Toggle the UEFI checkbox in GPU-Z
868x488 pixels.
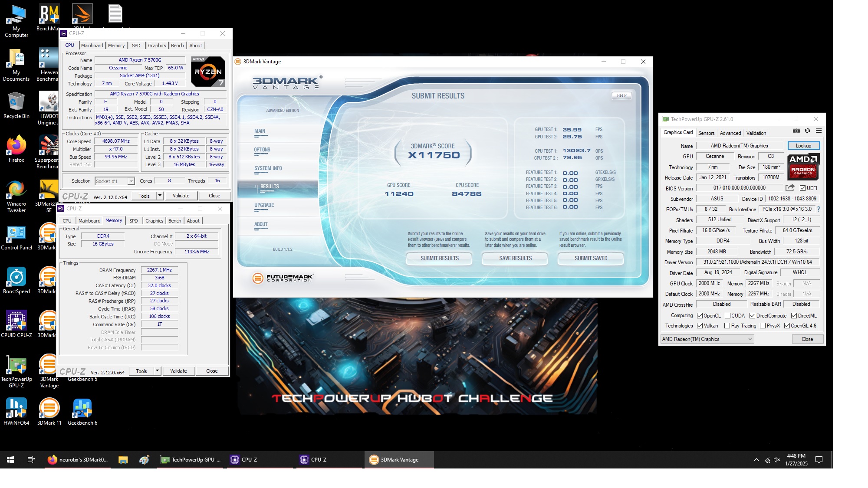802,188
